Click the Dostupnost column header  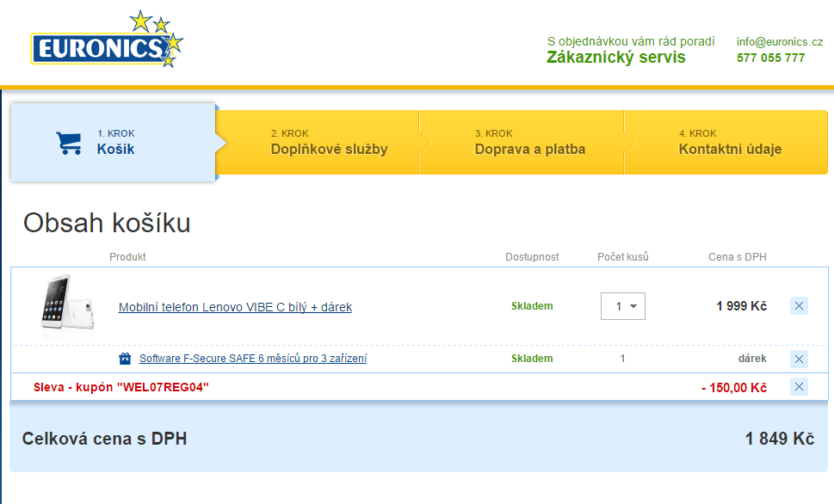(532, 257)
